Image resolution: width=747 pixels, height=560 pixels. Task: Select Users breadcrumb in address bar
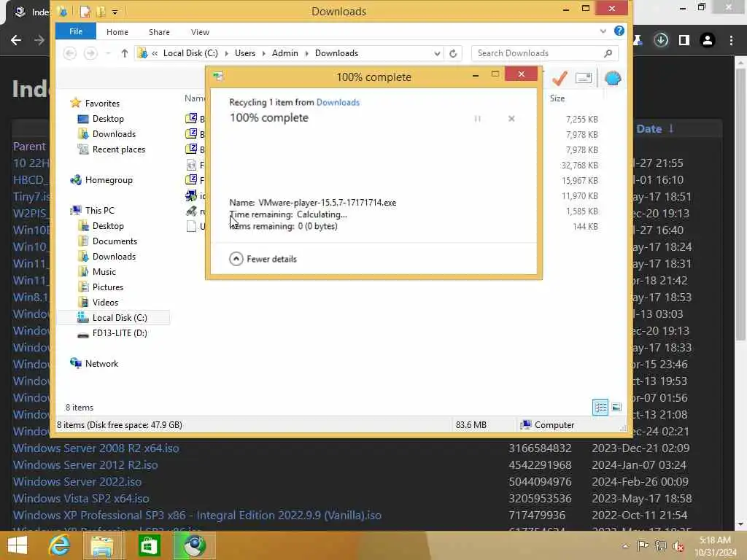pos(245,53)
